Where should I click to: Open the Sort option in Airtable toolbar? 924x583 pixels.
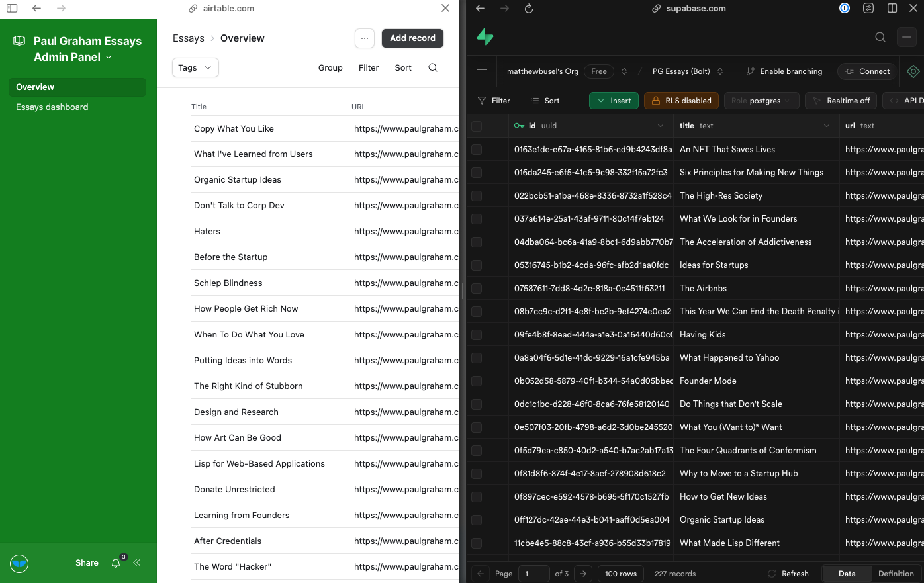click(x=403, y=67)
